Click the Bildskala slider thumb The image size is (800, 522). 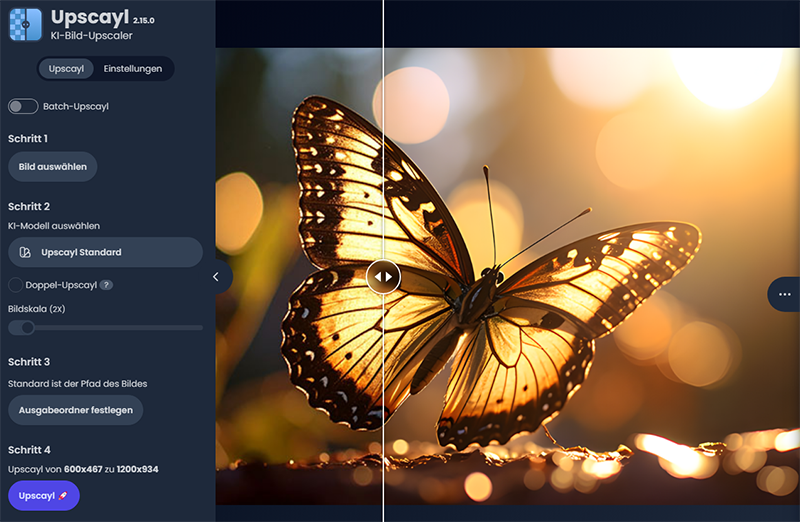pos(28,327)
